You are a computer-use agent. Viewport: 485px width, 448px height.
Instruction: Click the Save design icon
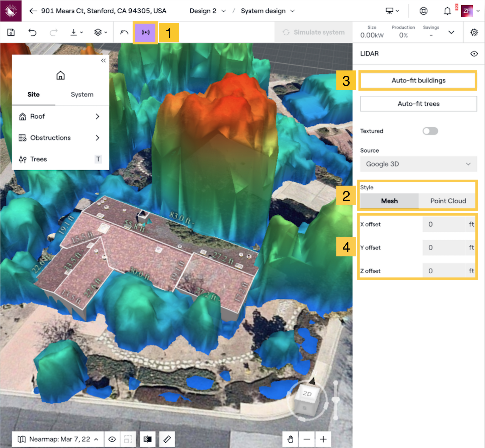coord(11,32)
